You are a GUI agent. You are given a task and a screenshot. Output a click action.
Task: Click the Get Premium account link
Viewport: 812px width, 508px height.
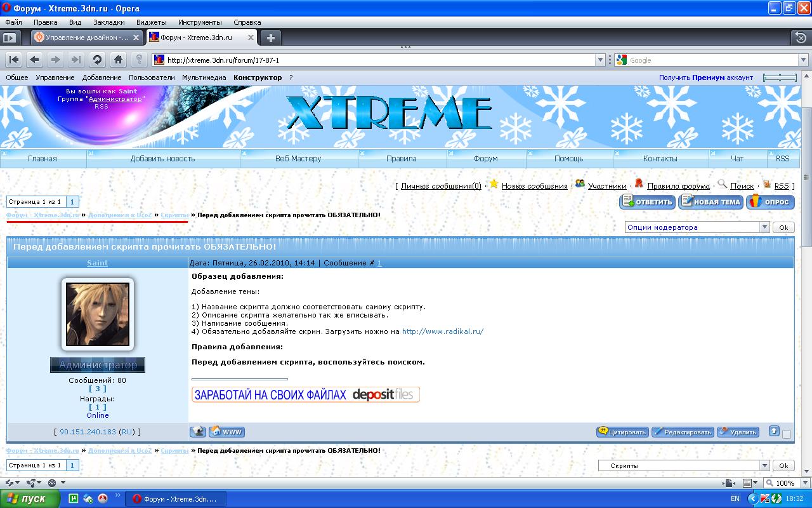706,77
